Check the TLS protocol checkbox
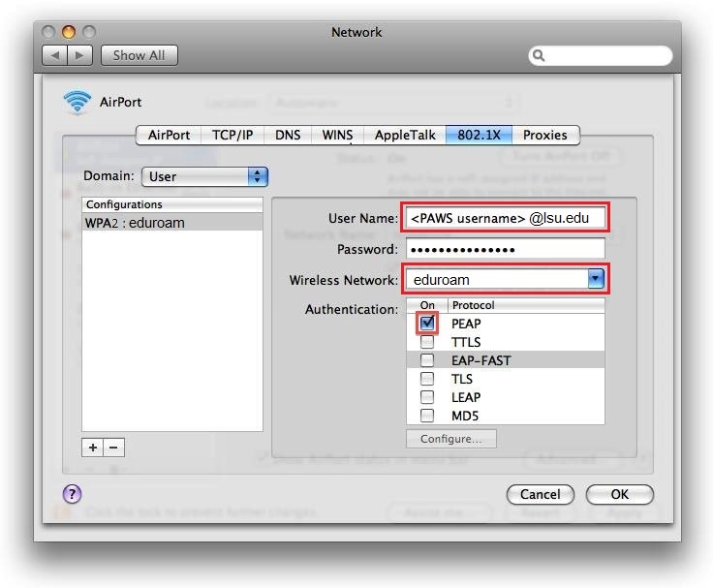The width and height of the screenshot is (713, 588). coord(427,379)
